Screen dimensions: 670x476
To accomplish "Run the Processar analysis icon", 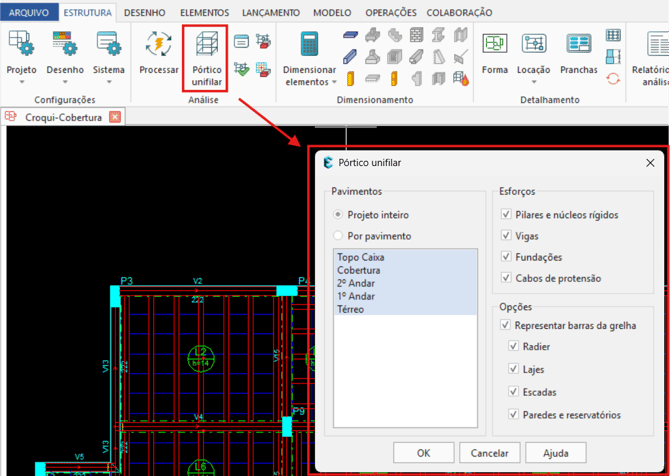I will tap(159, 44).
